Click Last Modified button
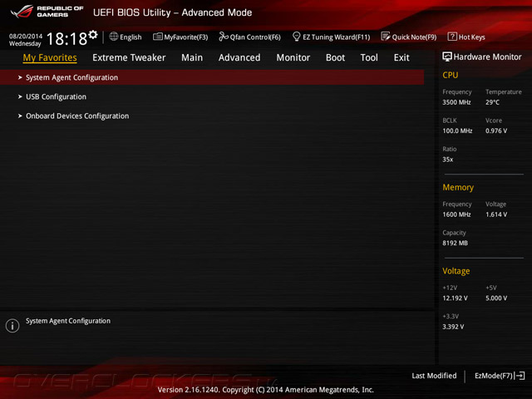Viewport: 532px width, 399px height. 434,376
